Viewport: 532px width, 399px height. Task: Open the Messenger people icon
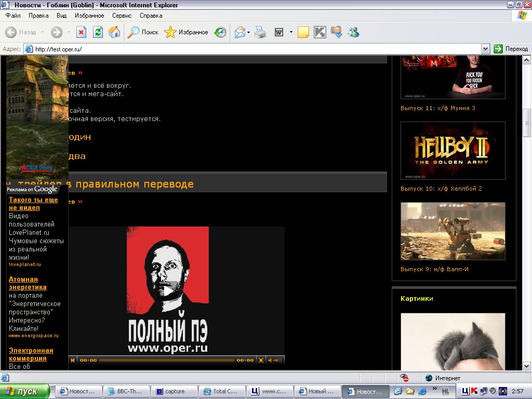[353, 32]
